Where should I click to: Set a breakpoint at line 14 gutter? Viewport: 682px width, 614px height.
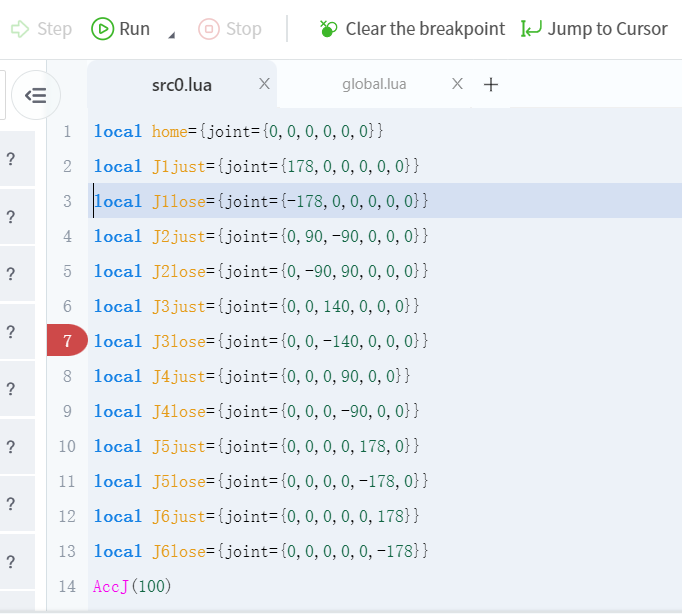(x=67, y=586)
